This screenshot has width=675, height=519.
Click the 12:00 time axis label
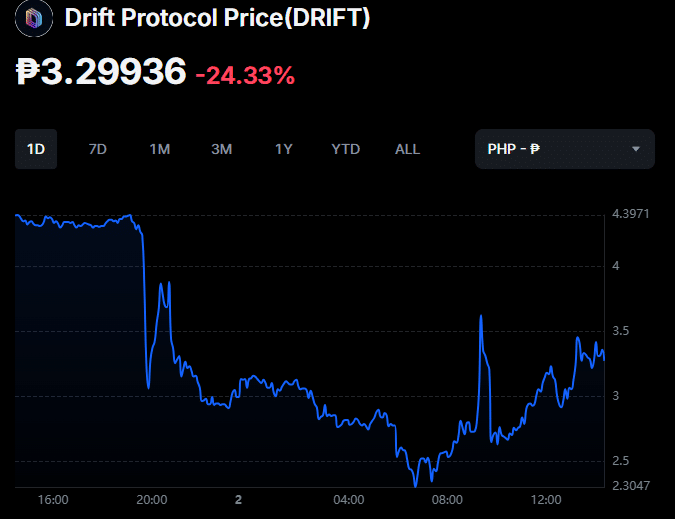(546, 500)
